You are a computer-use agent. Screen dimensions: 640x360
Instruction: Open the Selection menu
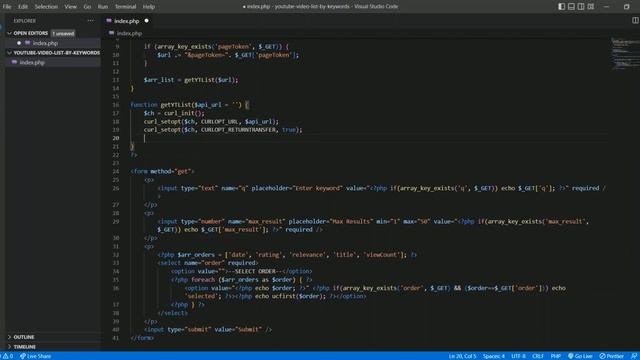click(46, 7)
